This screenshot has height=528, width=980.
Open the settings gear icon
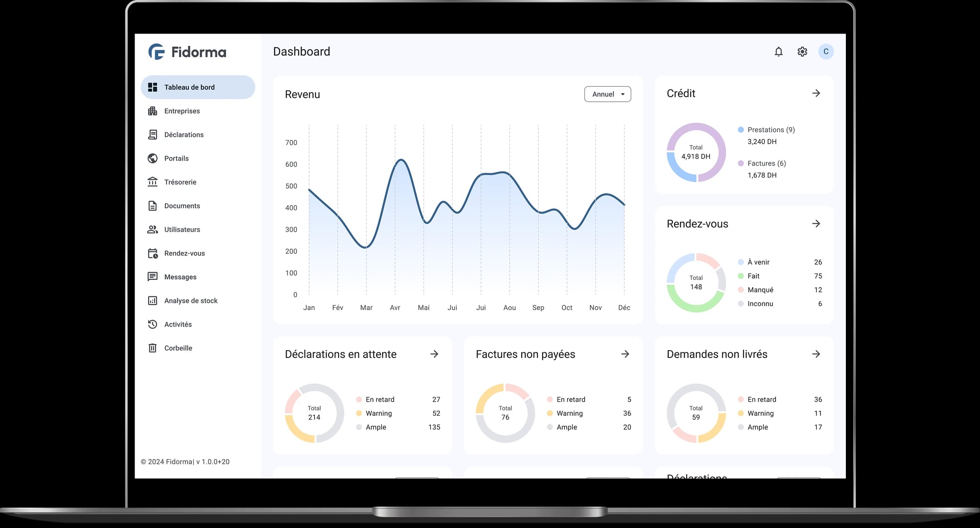(803, 52)
